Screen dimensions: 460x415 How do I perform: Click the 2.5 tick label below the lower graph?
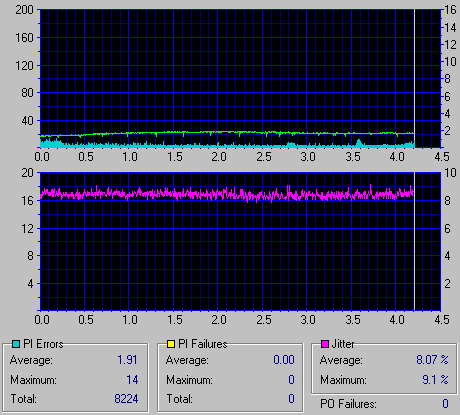264,320
